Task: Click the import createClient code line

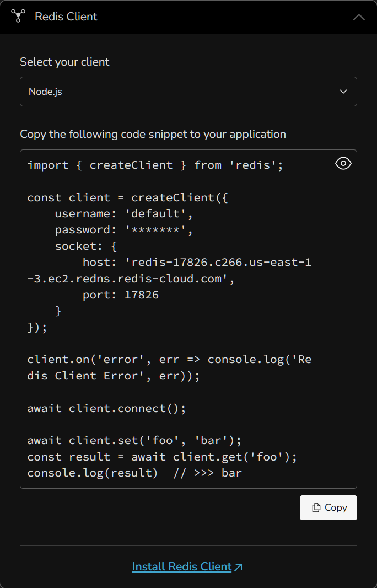Action: [155, 165]
